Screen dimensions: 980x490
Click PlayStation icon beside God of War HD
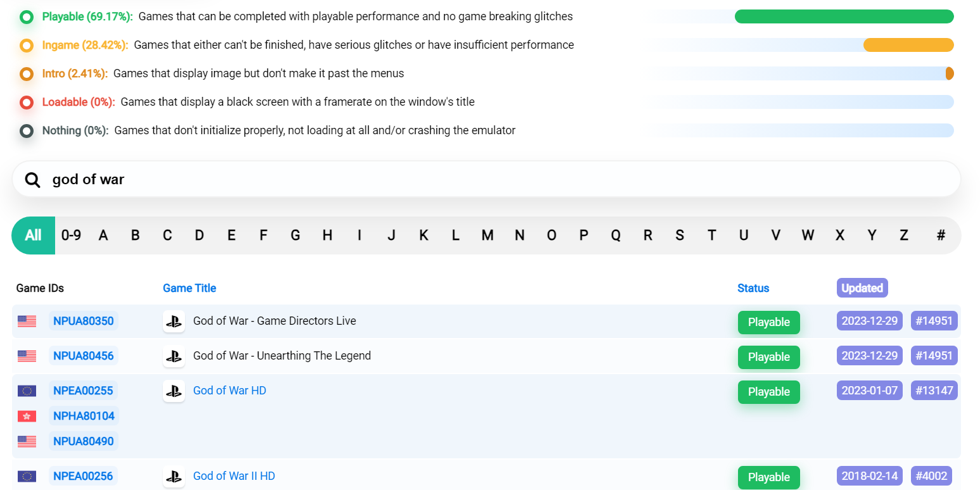pyautogui.click(x=174, y=391)
